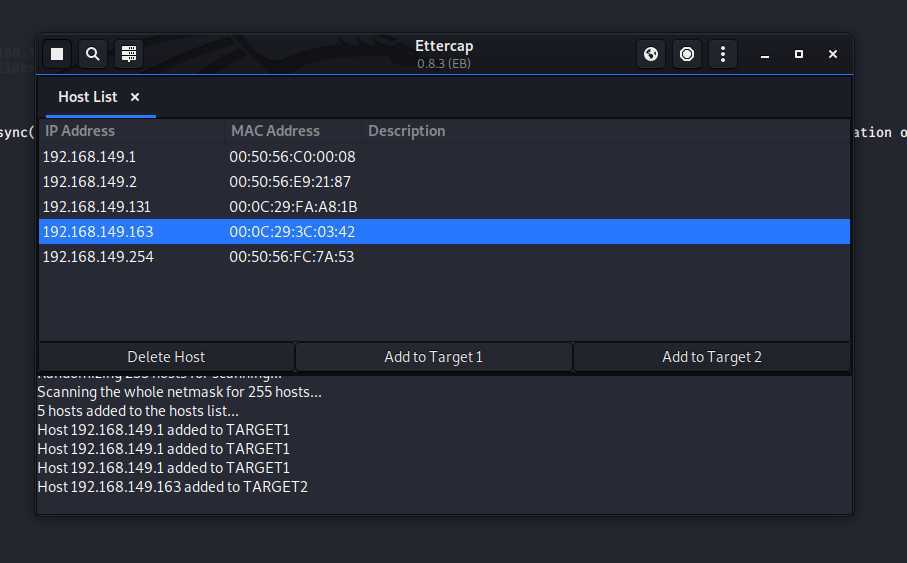Click log line 'Scanning the whole netmask for 255 hosts...'
This screenshot has height=563, width=907.
click(179, 392)
